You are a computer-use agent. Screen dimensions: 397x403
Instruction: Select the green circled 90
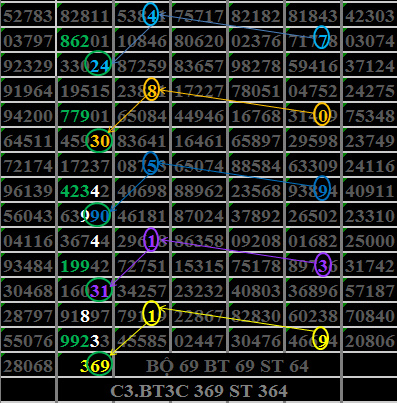(97, 214)
